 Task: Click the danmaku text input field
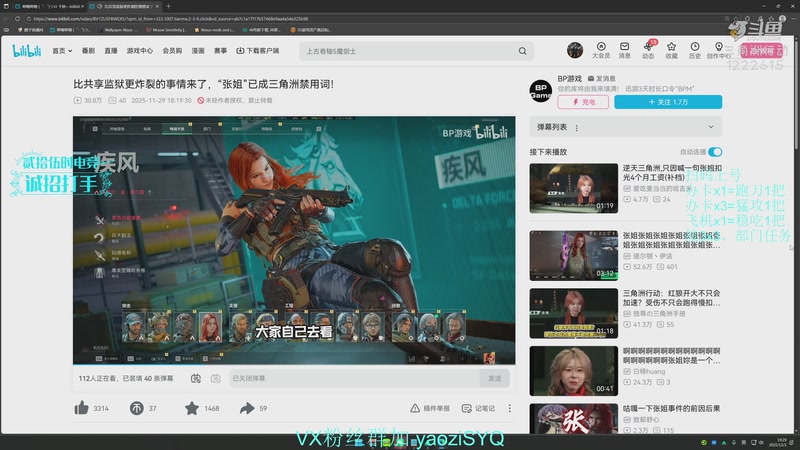tap(355, 378)
